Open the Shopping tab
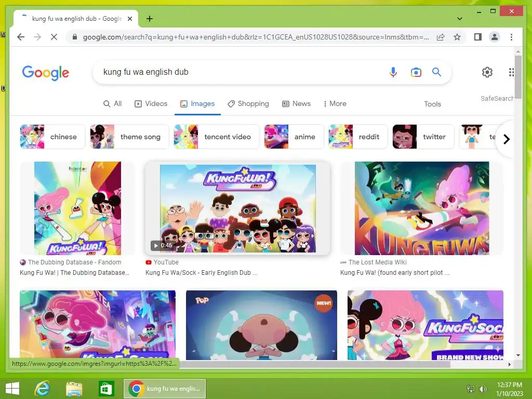The height and width of the screenshot is (399, 532). pyautogui.click(x=248, y=104)
